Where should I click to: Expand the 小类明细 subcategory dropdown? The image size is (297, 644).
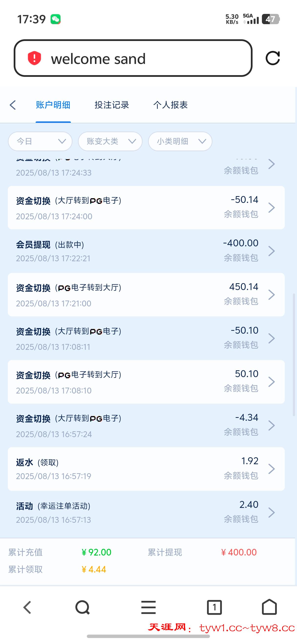pos(180,141)
